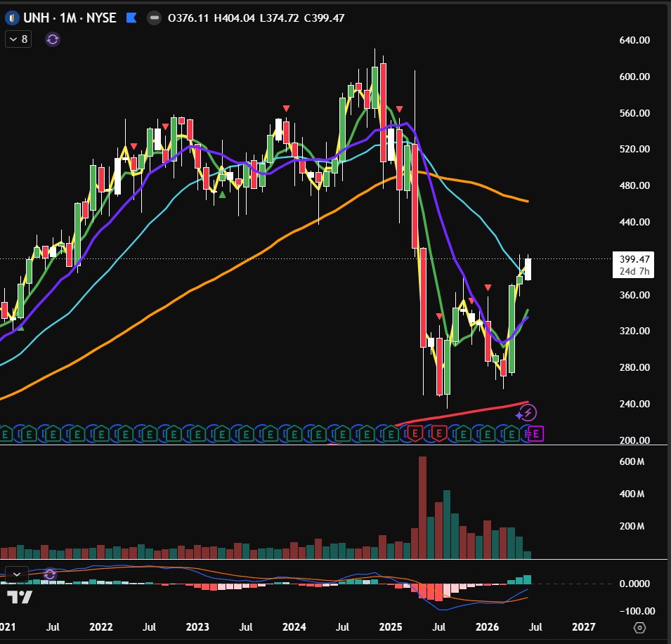
Task: Click the 400 M volume scale label
Action: 632,494
